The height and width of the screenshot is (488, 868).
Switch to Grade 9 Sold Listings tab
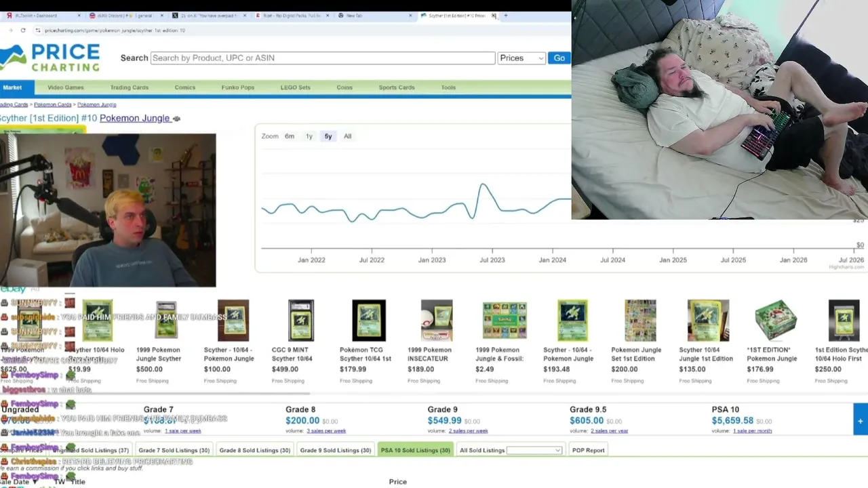click(x=336, y=450)
